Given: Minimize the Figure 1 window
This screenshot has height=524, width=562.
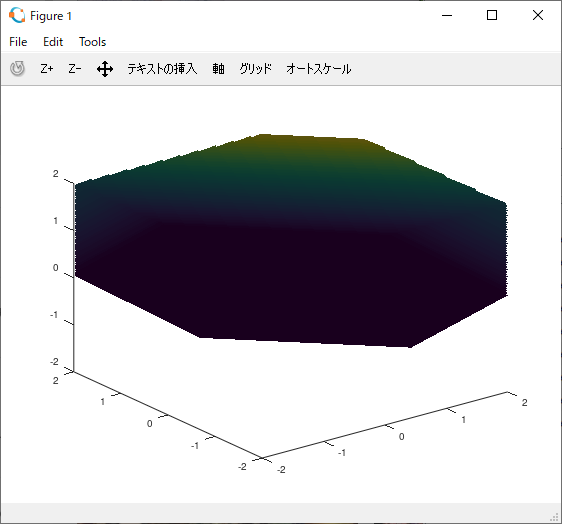Looking at the screenshot, I should [x=447, y=15].
